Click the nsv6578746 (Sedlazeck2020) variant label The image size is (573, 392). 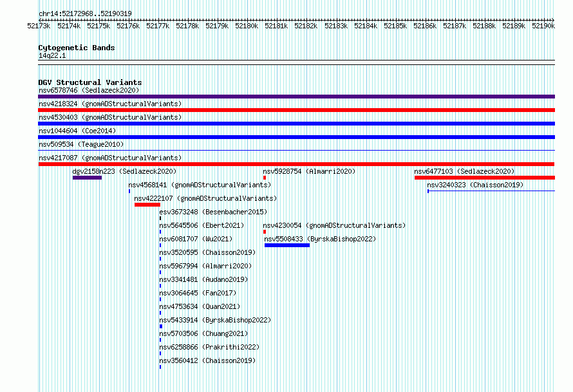click(x=89, y=90)
